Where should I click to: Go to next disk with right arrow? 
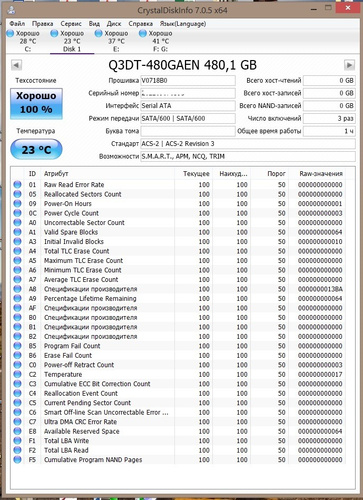pos(349,65)
